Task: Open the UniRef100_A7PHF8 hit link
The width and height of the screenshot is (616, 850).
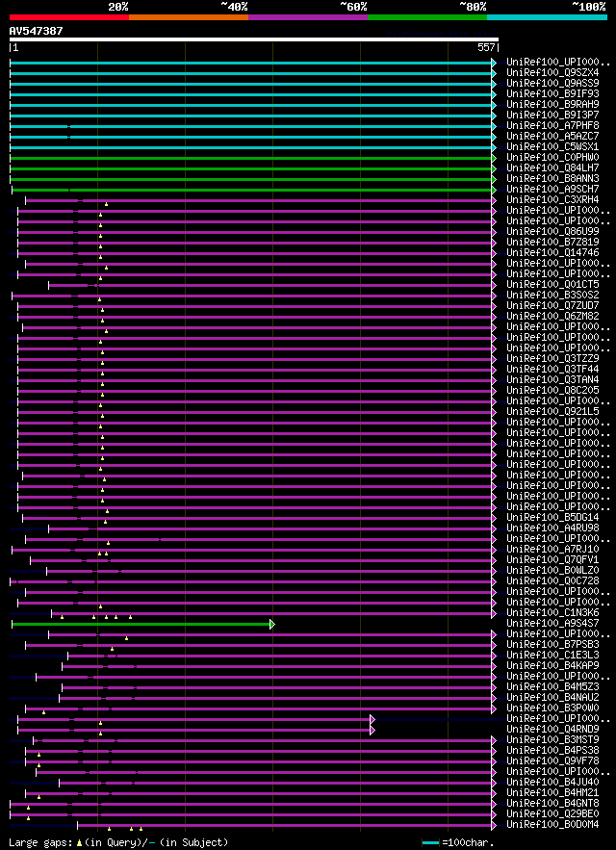Action: pos(552,126)
